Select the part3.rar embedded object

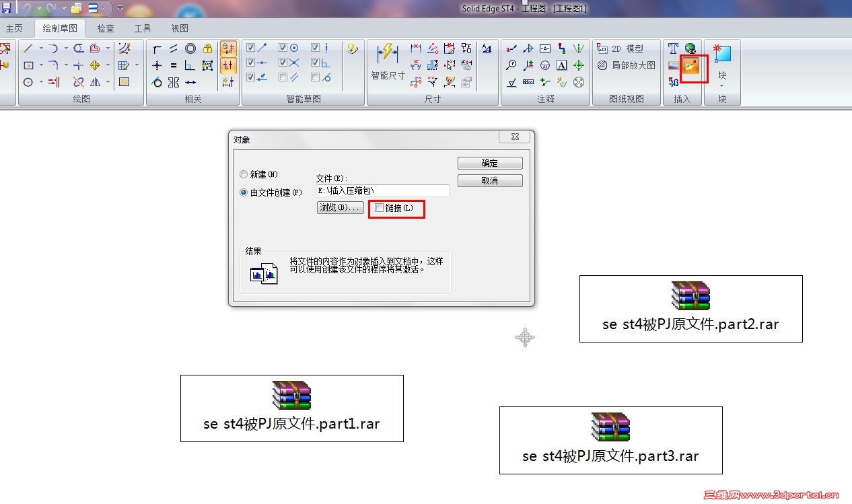point(610,440)
